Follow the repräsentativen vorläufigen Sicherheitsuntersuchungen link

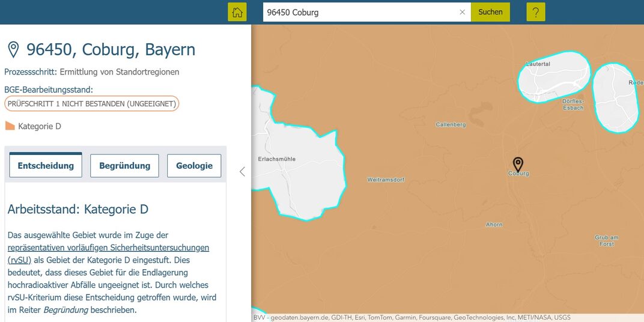click(108, 248)
